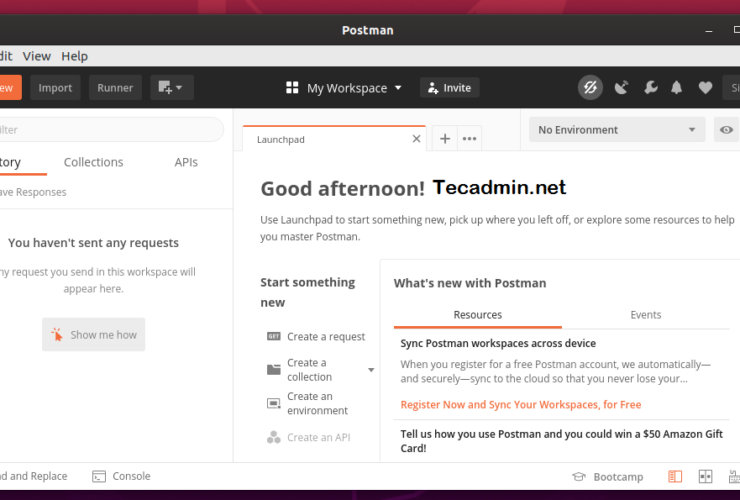
Task: Add a new tab with plus icon
Action: 445,139
